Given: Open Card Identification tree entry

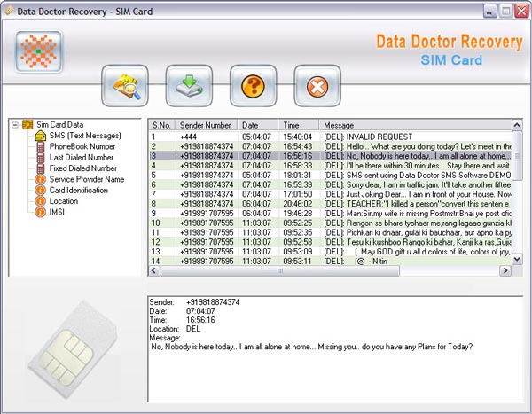Looking at the screenshot, I should tap(79, 190).
